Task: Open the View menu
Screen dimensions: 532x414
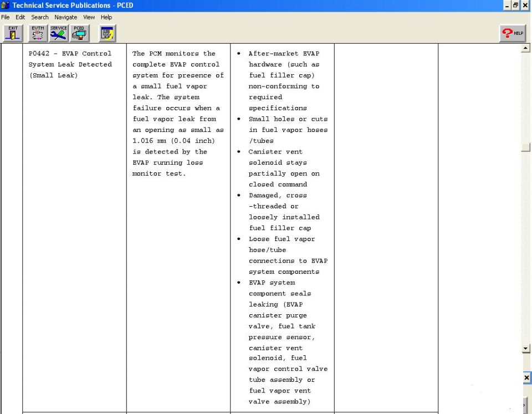Action: click(89, 17)
